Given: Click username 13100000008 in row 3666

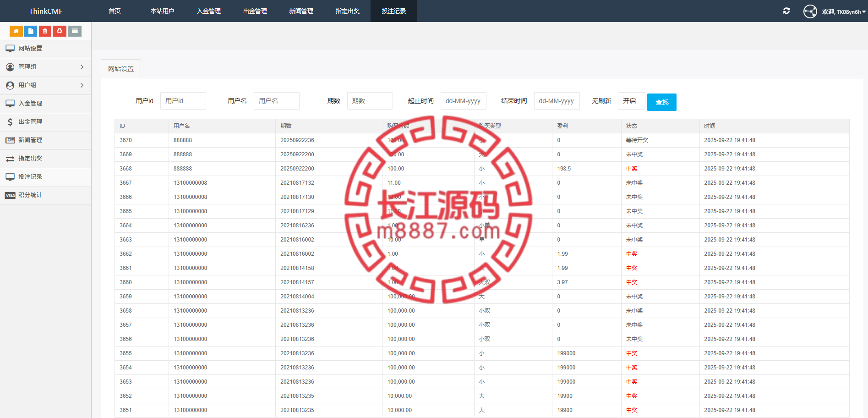Looking at the screenshot, I should 191,197.
